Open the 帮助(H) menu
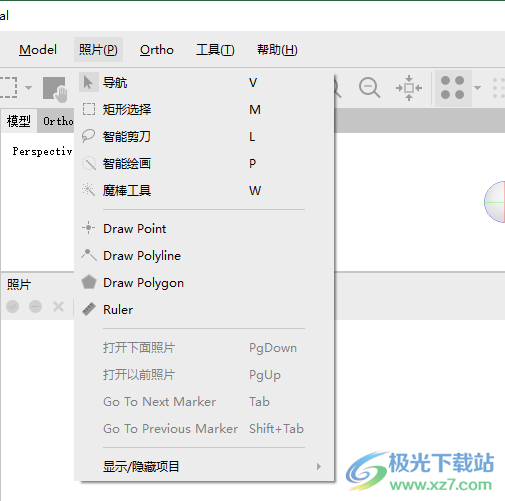The width and height of the screenshot is (505, 501). (x=277, y=50)
